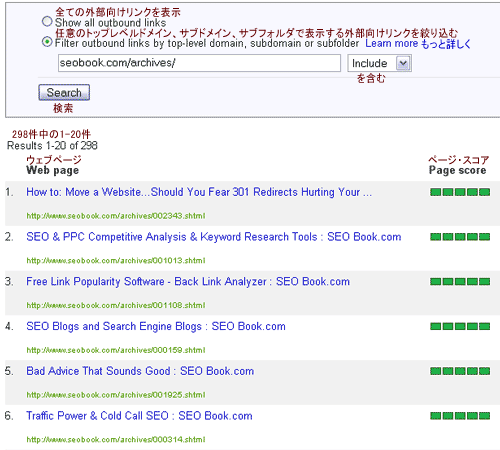Screen dimensions: 500x450
Task: Open 'Free Link Popularity Software' result
Action: 188,282
